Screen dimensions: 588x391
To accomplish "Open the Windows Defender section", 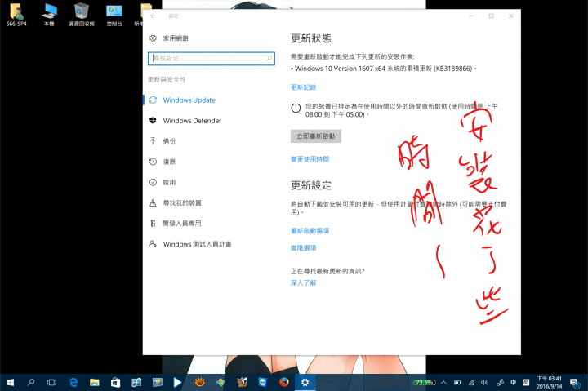I will point(185,121).
